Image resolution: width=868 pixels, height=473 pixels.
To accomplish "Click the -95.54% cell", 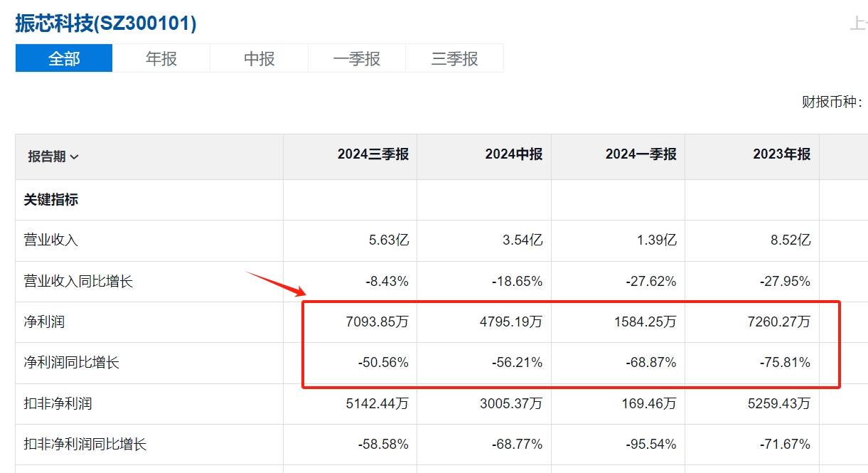I will (651, 445).
